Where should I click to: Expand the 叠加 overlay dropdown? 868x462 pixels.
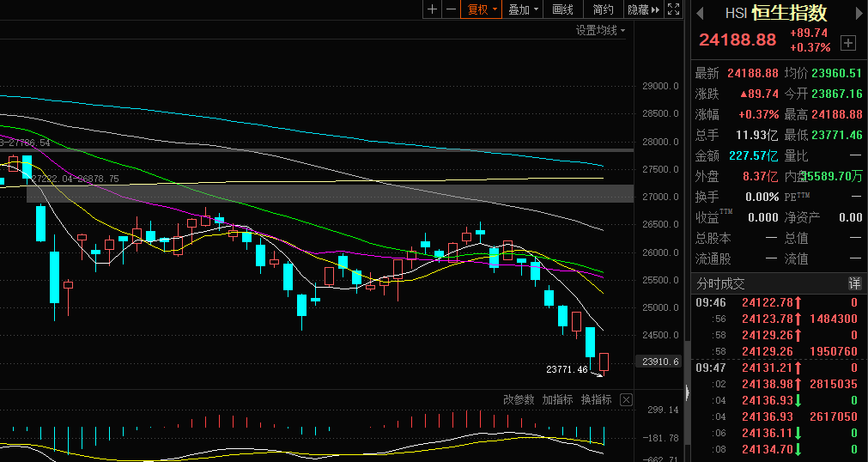[x=524, y=9]
